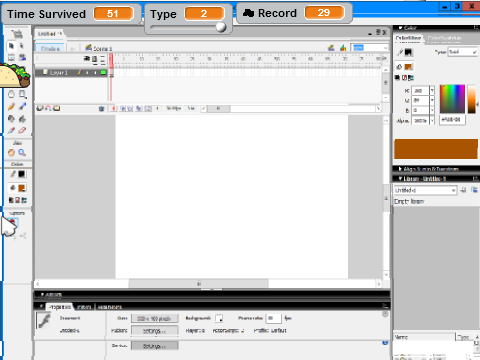Screen dimensions: 480x360
Task: Click the Type slider knob
Action: [x=221, y=27]
